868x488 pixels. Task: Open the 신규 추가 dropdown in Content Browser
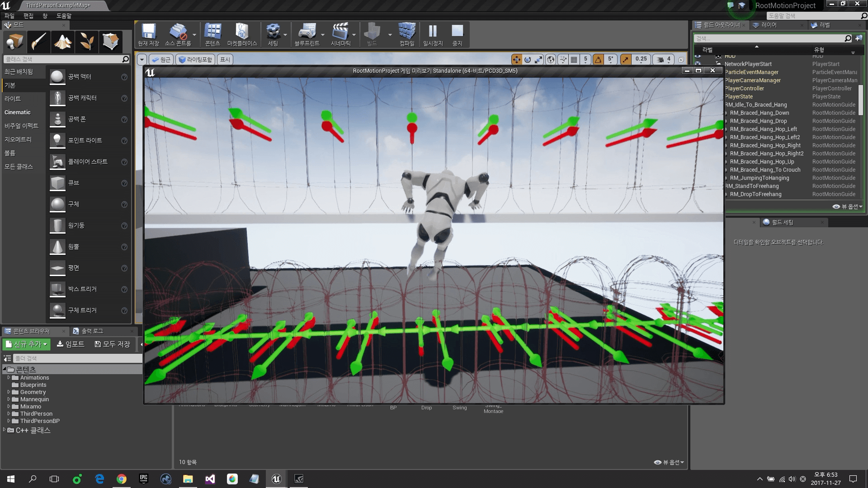[26, 344]
